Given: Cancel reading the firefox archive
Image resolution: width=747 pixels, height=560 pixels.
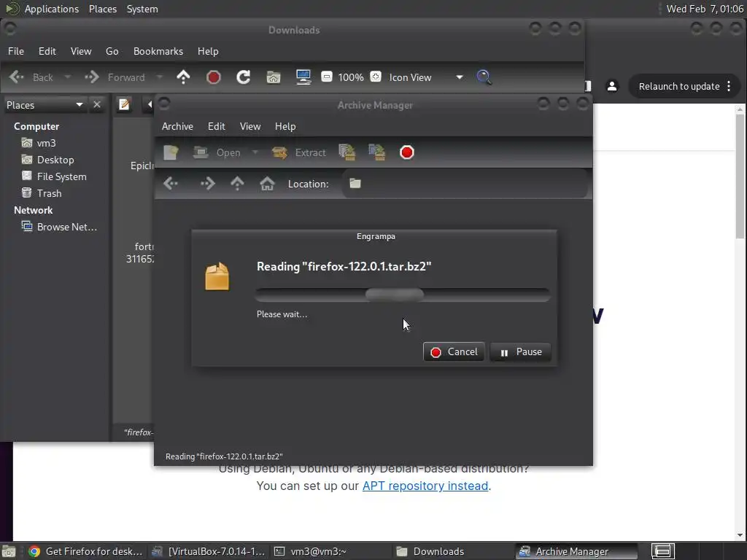Looking at the screenshot, I should point(454,352).
